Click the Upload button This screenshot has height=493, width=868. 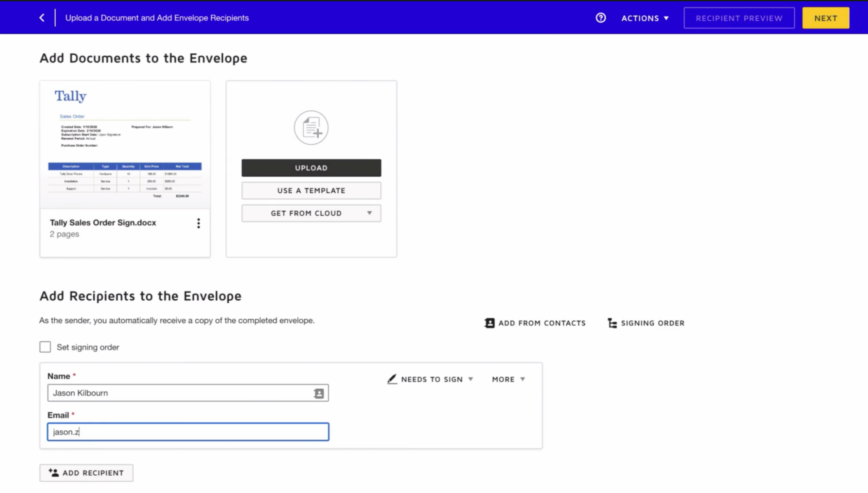point(311,168)
